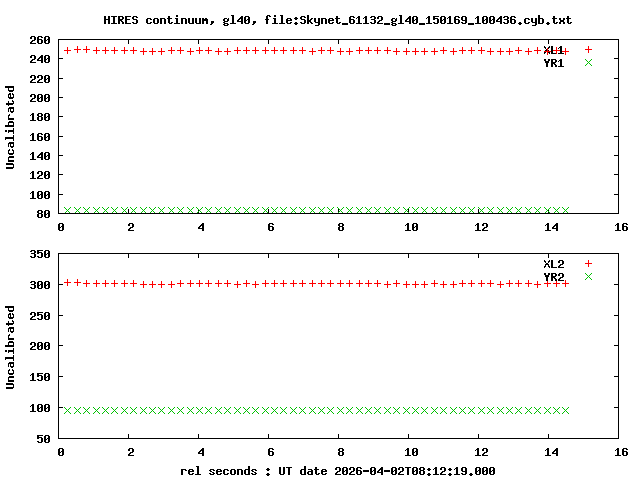Click the HIRES continuum plot title

338,20
